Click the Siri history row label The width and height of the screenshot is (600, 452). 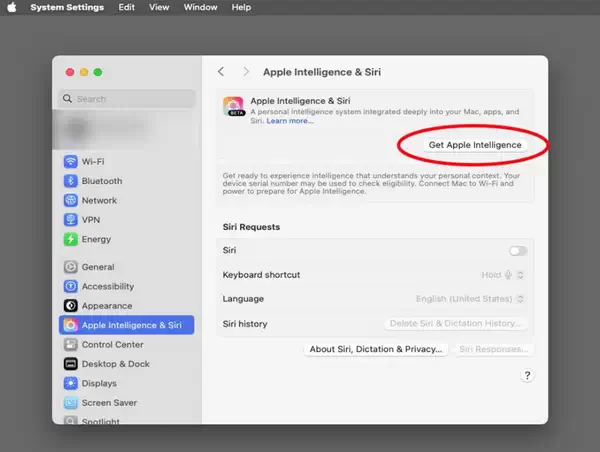[x=245, y=324]
